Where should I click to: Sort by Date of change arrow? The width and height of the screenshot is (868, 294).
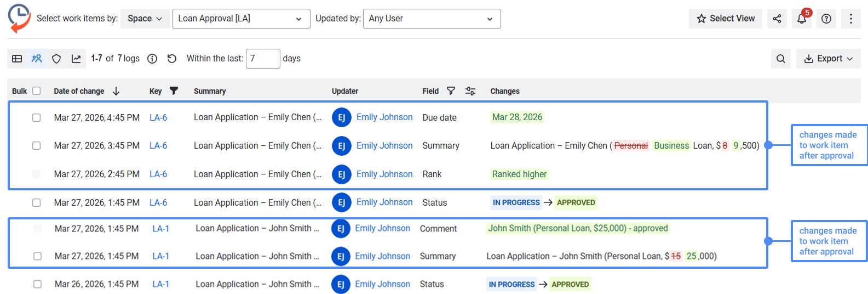point(116,91)
